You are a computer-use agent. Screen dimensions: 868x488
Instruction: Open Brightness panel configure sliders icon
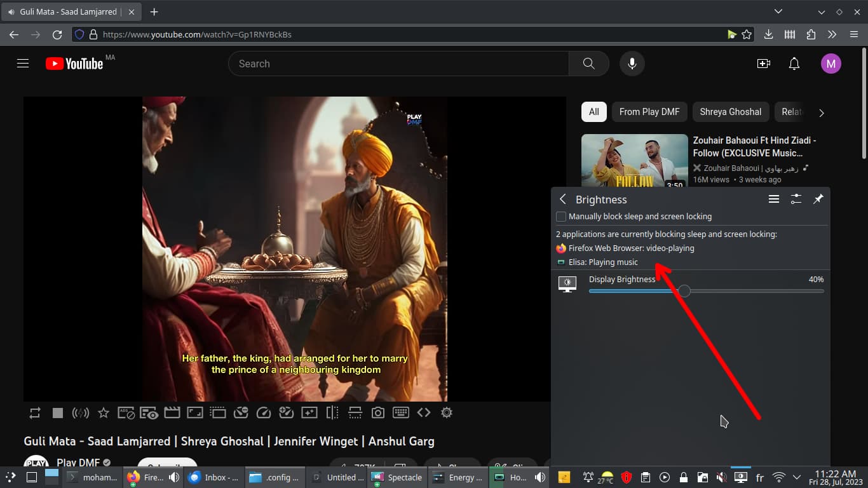[796, 200]
